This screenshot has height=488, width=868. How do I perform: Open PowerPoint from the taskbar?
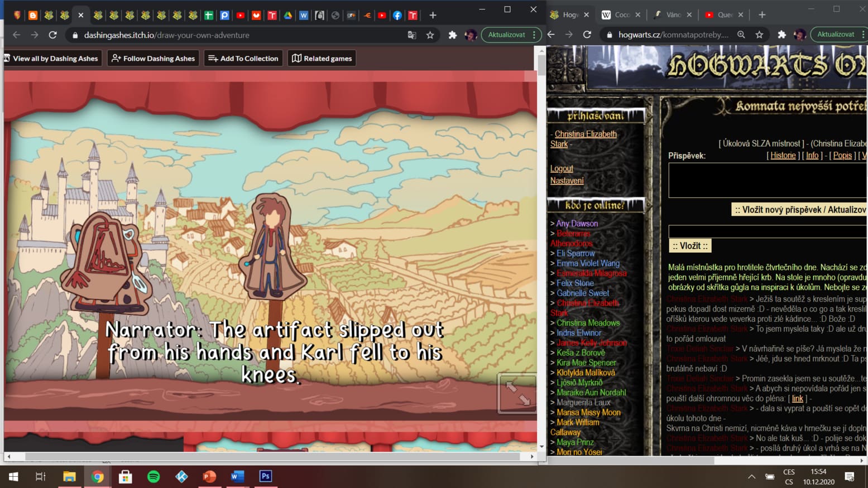click(209, 476)
